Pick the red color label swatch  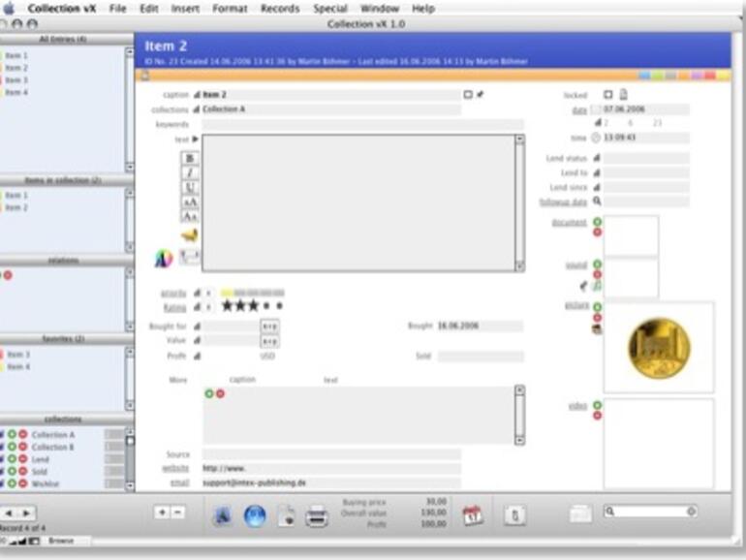(710, 76)
